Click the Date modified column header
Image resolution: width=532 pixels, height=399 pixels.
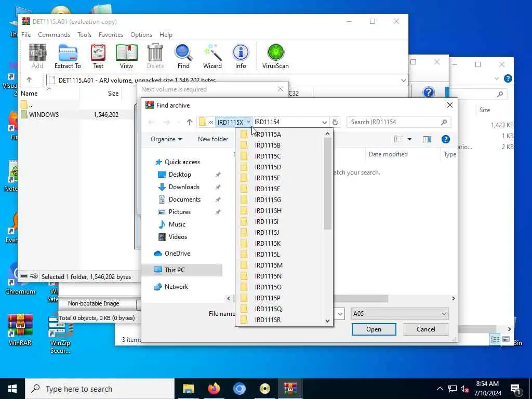click(x=388, y=154)
